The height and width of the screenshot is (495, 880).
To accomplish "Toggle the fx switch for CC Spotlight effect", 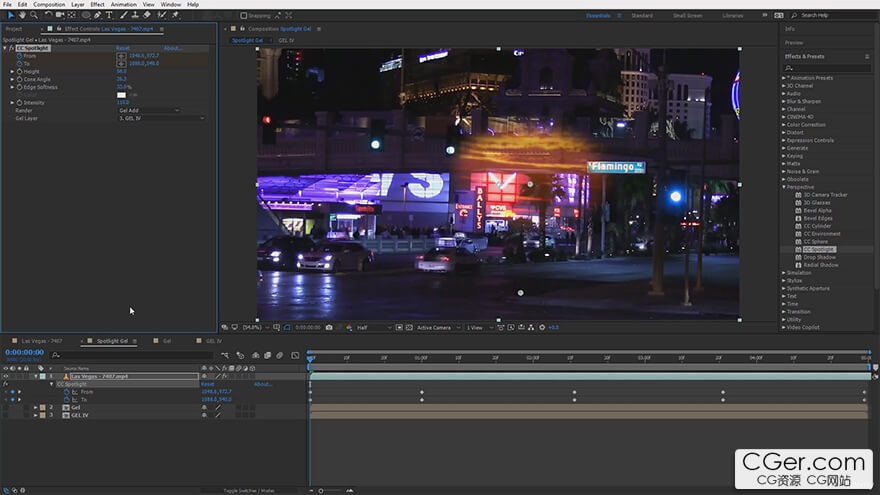I will 11,48.
